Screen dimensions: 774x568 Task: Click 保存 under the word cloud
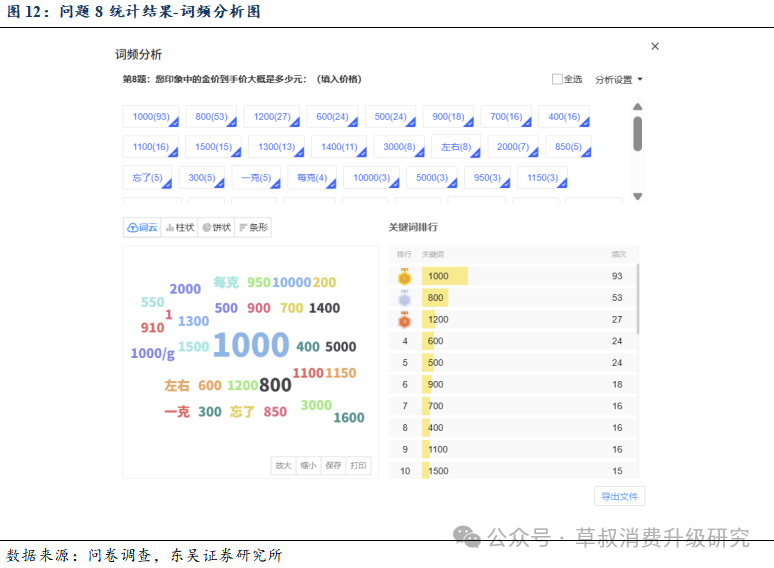(333, 465)
